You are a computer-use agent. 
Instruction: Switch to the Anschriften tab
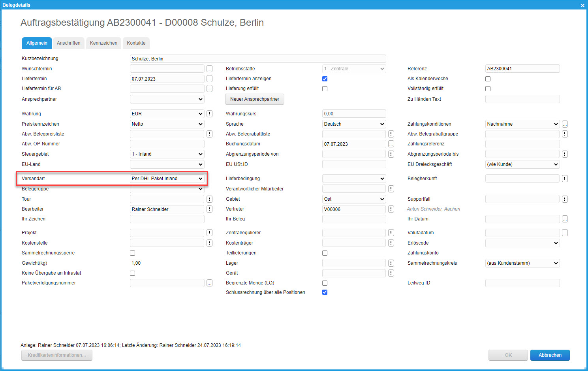(68, 43)
